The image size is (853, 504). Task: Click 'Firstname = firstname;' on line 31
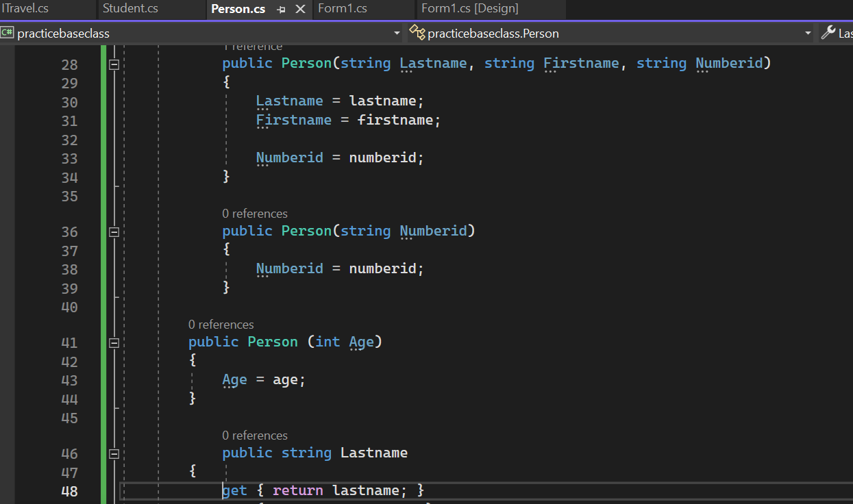coord(349,120)
